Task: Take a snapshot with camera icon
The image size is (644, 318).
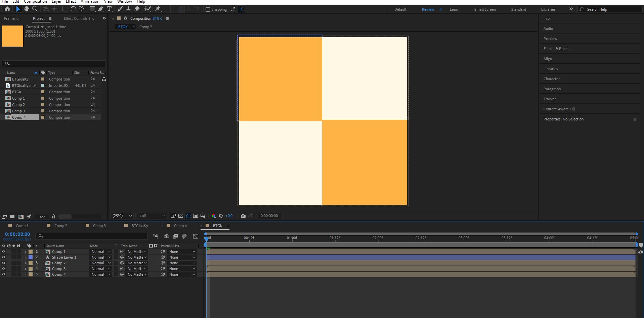Action: [x=243, y=216]
